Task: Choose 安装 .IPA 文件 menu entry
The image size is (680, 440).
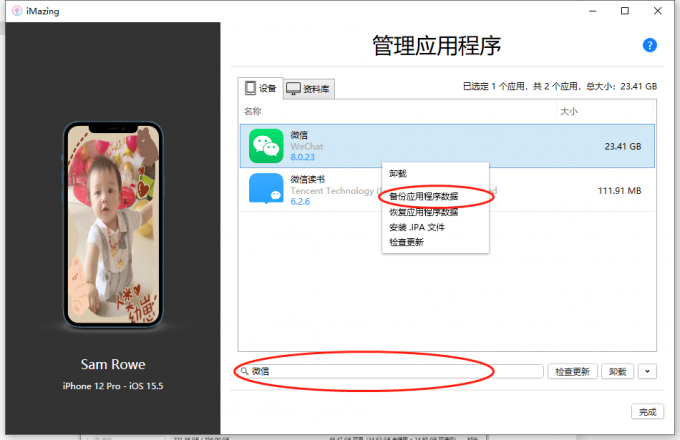Action: click(417, 227)
